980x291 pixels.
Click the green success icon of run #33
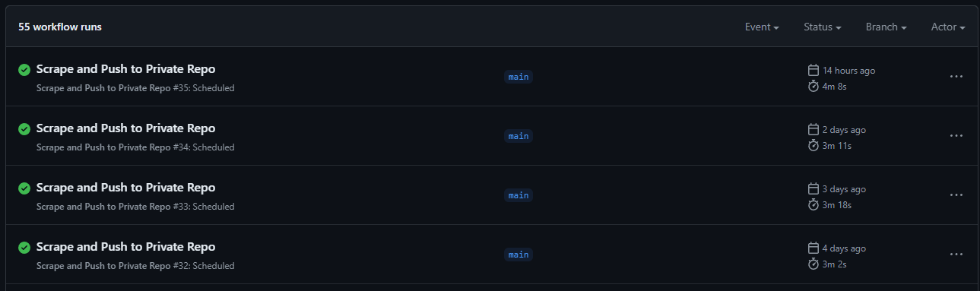coord(24,188)
